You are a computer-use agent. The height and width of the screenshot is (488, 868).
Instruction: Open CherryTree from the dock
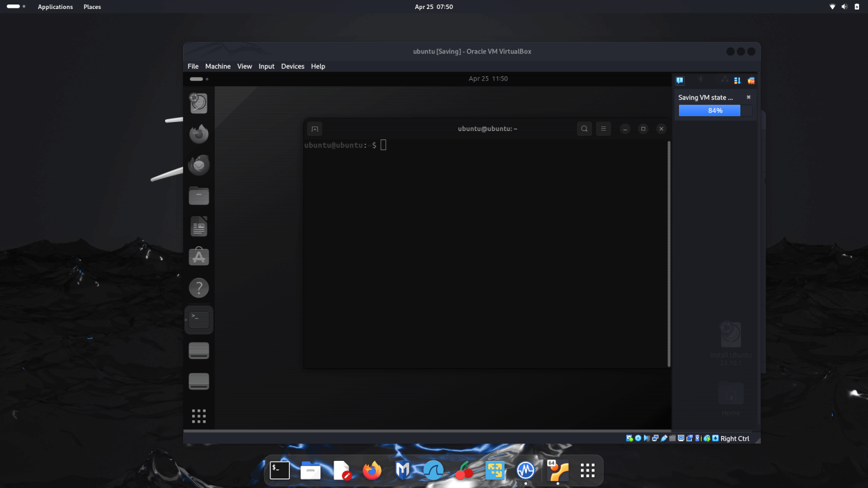click(x=464, y=470)
